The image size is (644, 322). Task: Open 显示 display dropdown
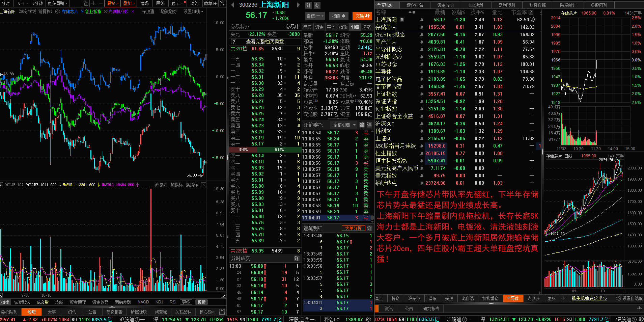pos(177,3)
